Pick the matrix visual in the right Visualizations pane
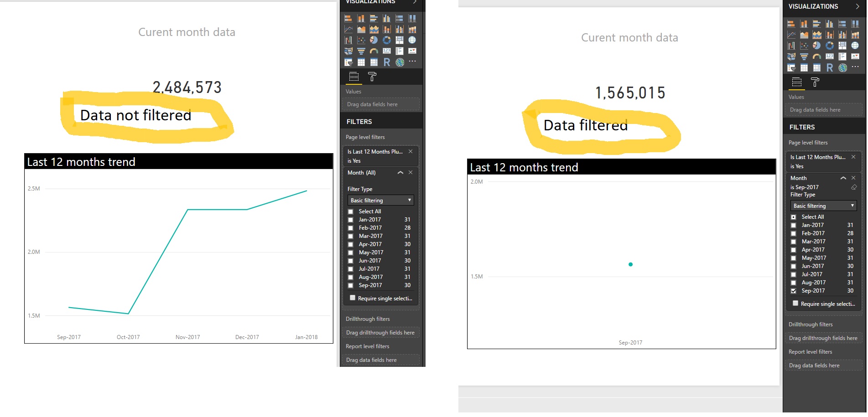 (817, 68)
